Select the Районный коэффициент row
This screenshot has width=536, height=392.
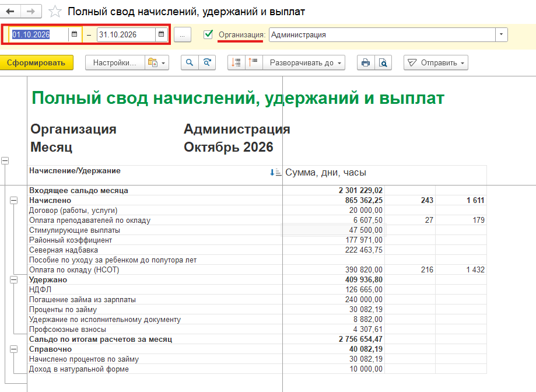[x=257, y=240]
